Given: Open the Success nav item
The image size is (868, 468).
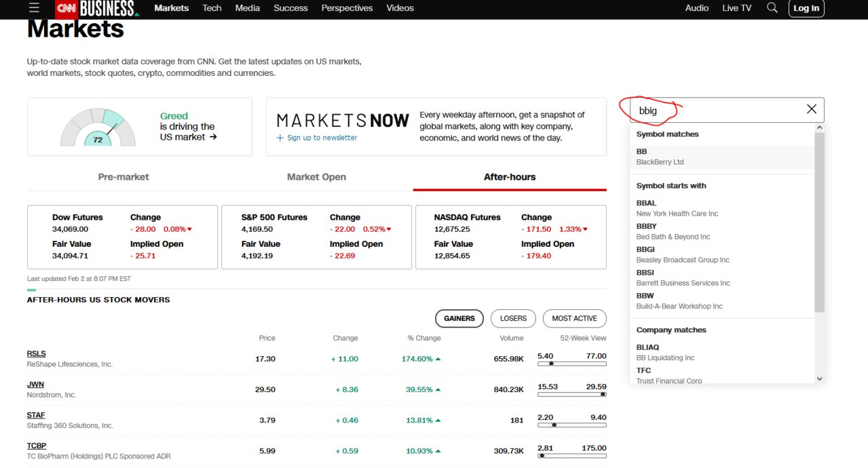Looking at the screenshot, I should (290, 8).
